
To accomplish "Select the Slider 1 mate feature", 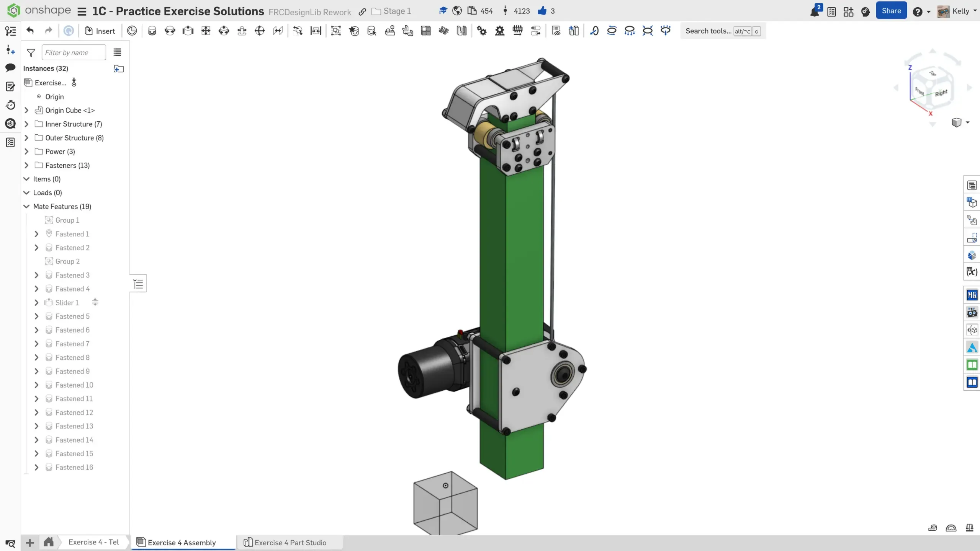I will 67,303.
